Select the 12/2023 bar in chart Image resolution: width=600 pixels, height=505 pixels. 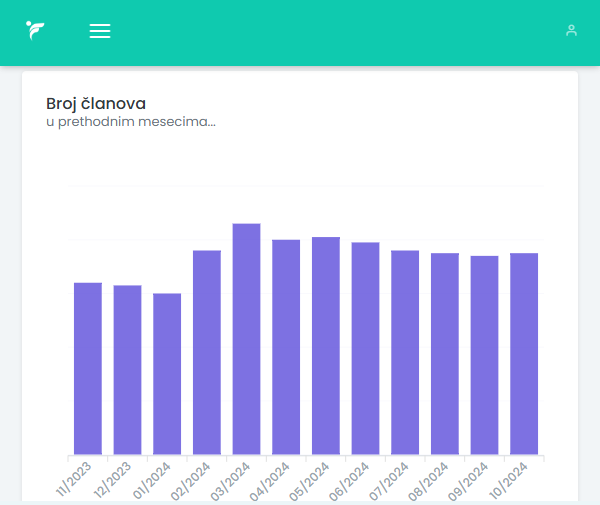coord(127,370)
